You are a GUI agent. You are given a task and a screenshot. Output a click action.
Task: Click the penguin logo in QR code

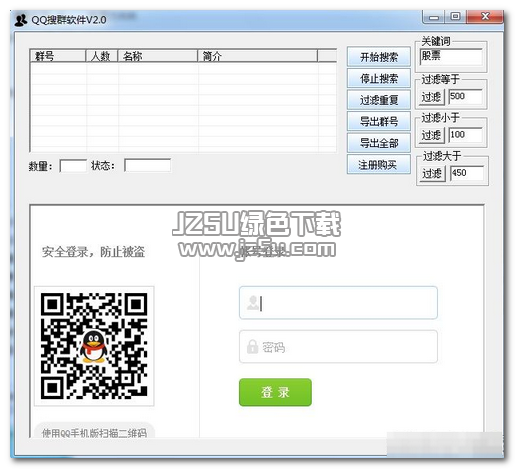tap(93, 347)
